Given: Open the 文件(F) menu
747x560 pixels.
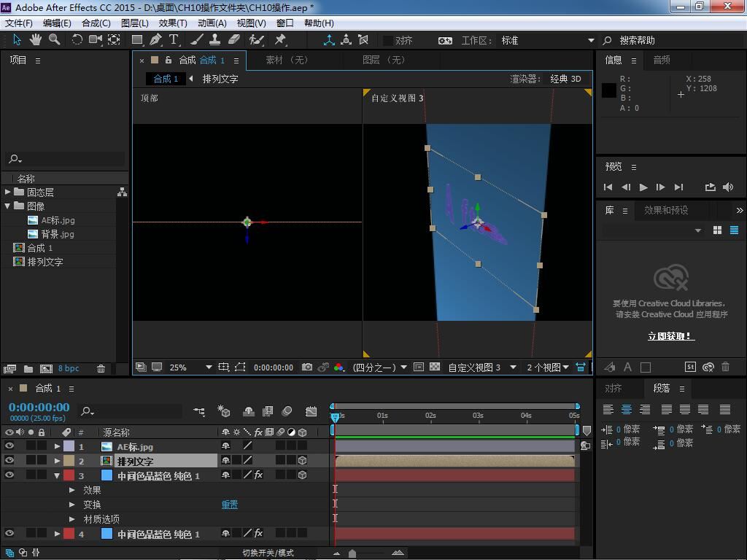Looking at the screenshot, I should [x=18, y=23].
